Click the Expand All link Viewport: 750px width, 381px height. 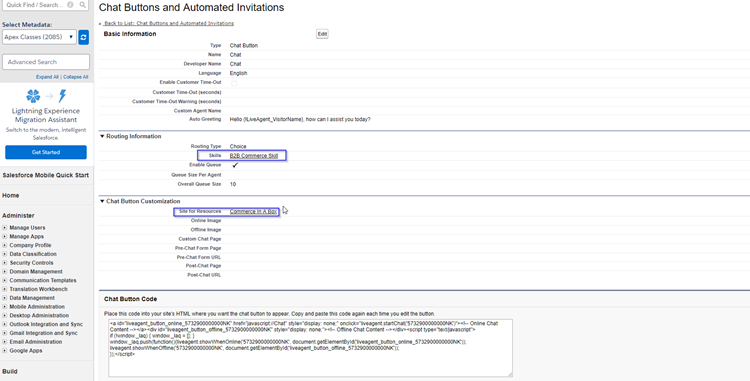[x=47, y=77]
